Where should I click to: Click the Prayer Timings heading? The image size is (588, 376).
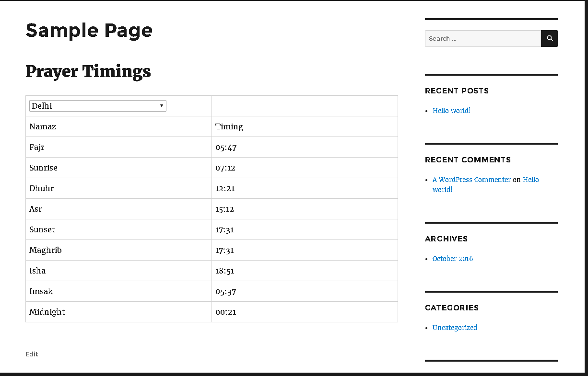pyautogui.click(x=88, y=71)
